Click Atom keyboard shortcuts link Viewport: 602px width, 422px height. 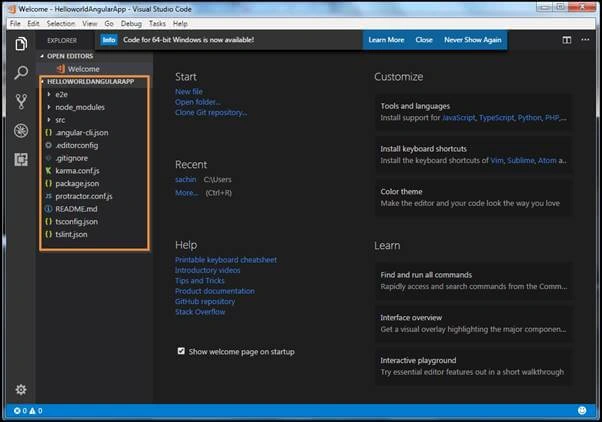pyautogui.click(x=547, y=161)
